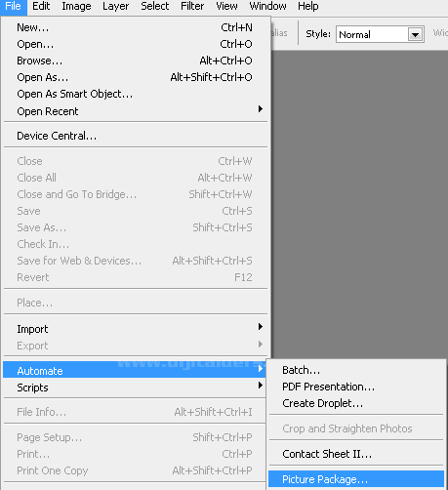Open the Edit menu
The height and width of the screenshot is (490, 448).
tap(41, 7)
